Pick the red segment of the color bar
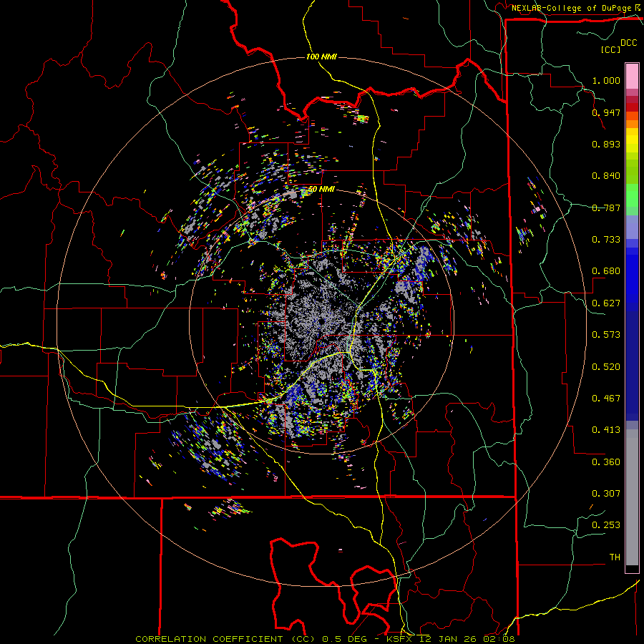Screen dimensions: 644x644 [632, 107]
